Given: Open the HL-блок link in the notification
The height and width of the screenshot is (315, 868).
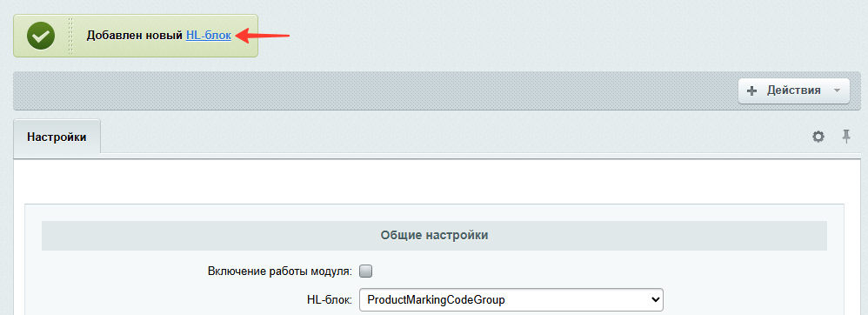Looking at the screenshot, I should coord(208,36).
